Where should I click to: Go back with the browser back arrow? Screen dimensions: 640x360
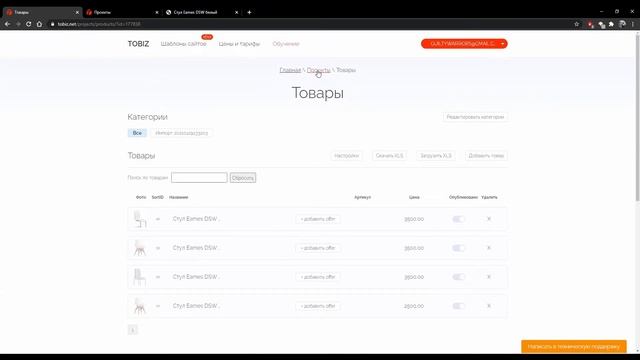[7, 24]
